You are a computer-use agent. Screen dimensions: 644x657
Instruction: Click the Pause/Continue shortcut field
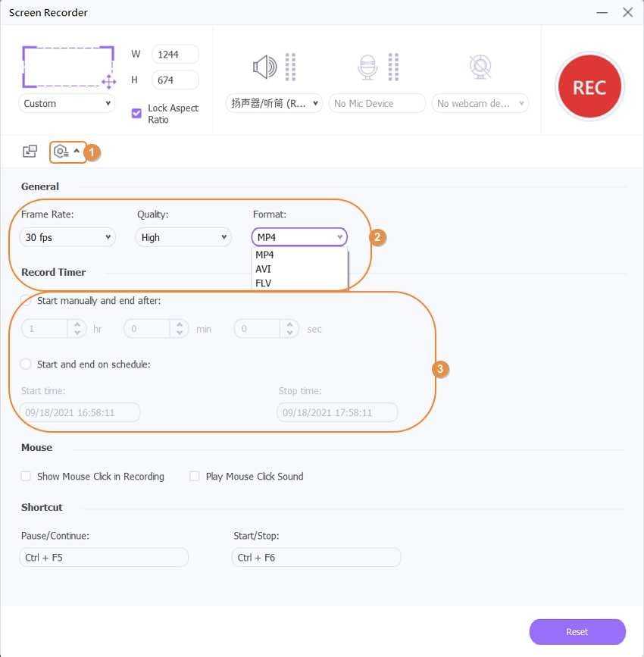pyautogui.click(x=104, y=558)
